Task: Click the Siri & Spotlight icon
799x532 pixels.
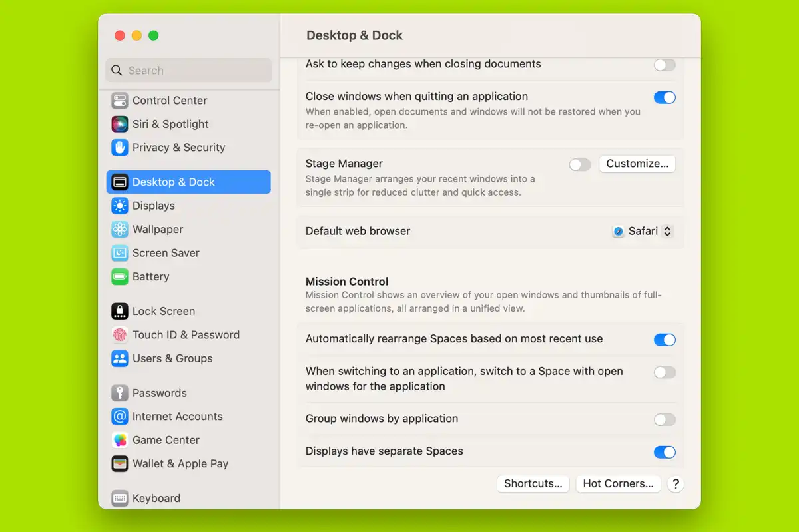Action: tap(120, 124)
